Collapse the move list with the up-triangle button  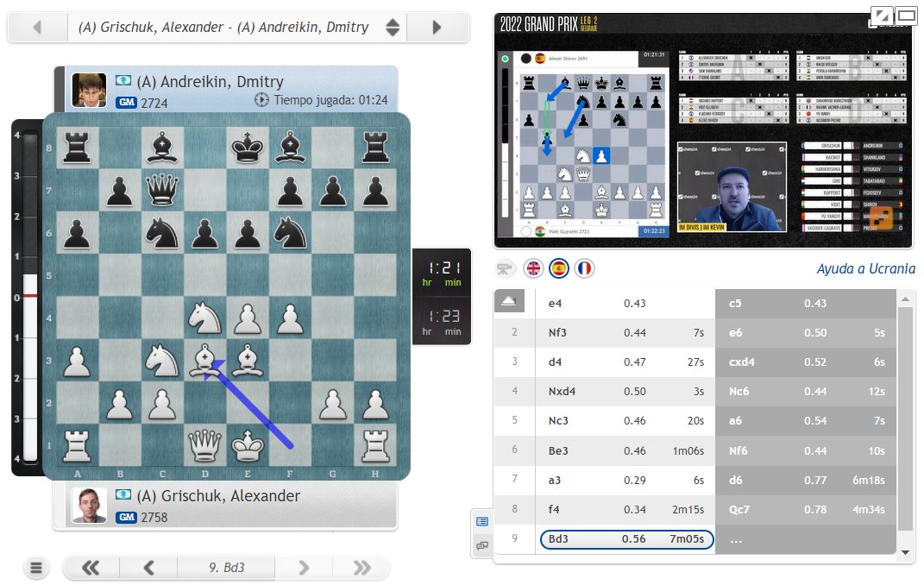click(508, 301)
